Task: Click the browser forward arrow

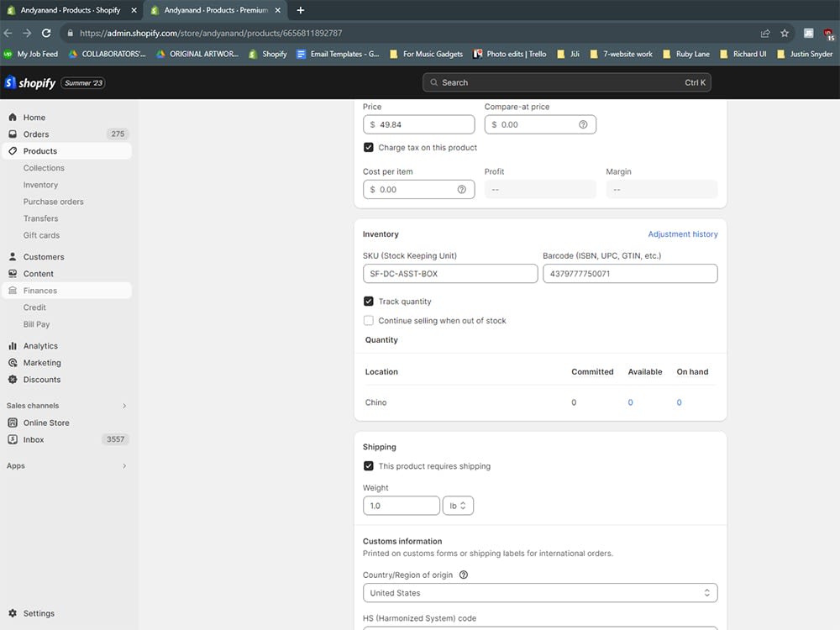Action: coord(27,34)
